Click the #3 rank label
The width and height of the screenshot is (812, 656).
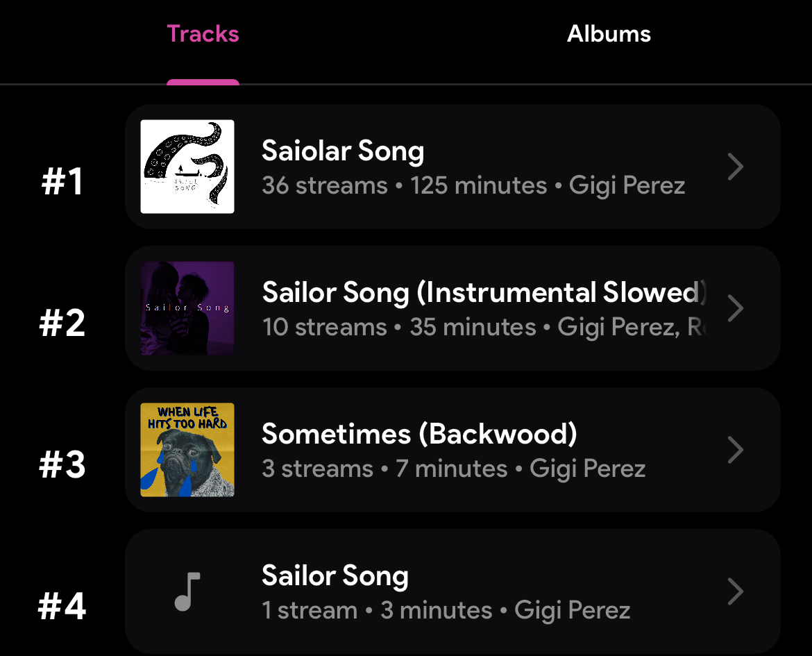tap(62, 465)
